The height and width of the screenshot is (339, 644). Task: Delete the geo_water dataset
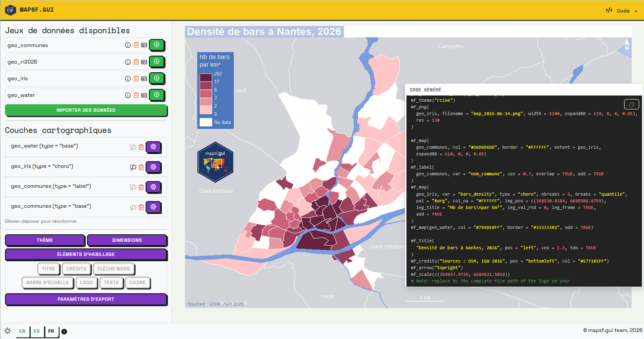click(x=136, y=95)
